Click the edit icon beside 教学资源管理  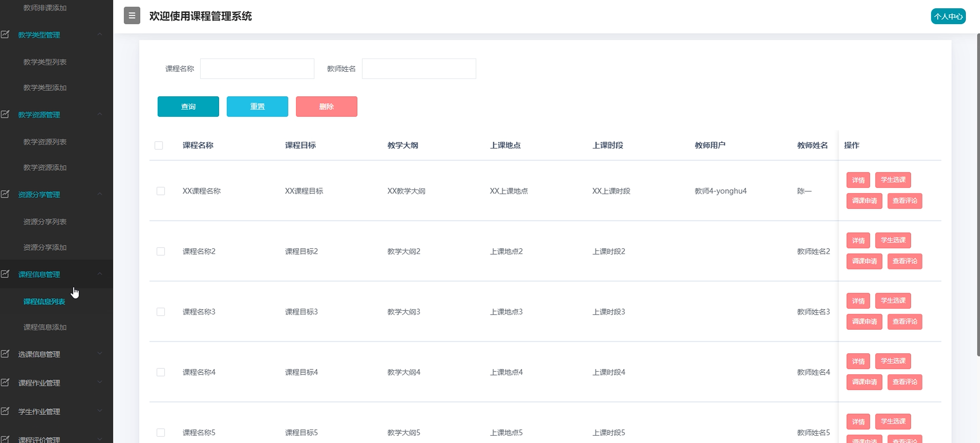click(5, 114)
